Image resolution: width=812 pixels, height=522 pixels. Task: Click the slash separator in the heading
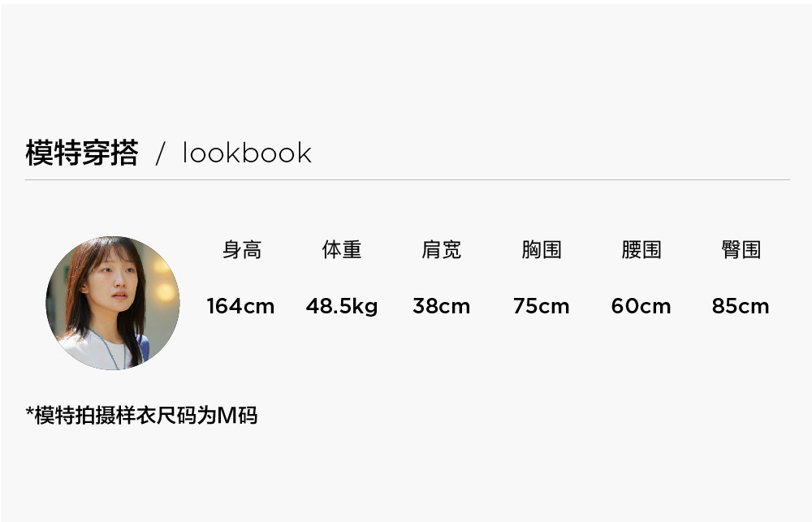click(161, 153)
